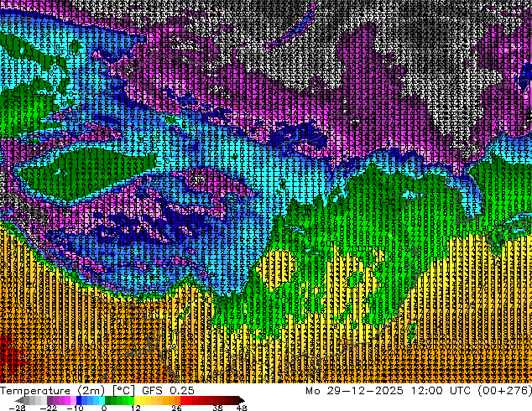Click the 'Mo 29-12-2025' date text
The image size is (532, 411).
(x=354, y=391)
